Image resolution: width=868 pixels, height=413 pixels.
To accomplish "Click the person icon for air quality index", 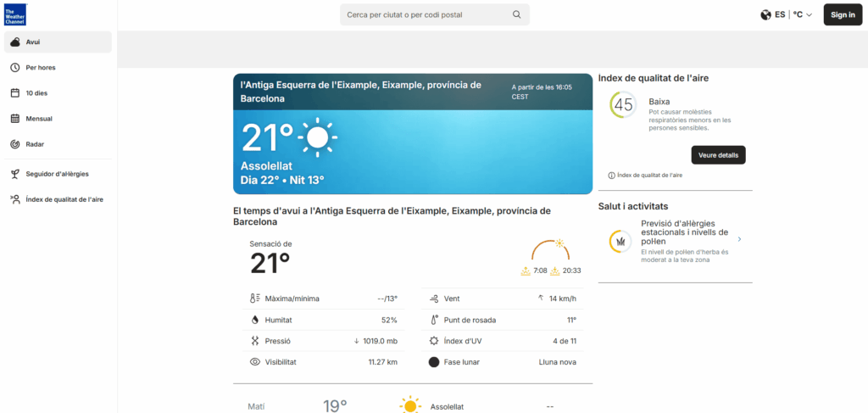I will (x=15, y=199).
